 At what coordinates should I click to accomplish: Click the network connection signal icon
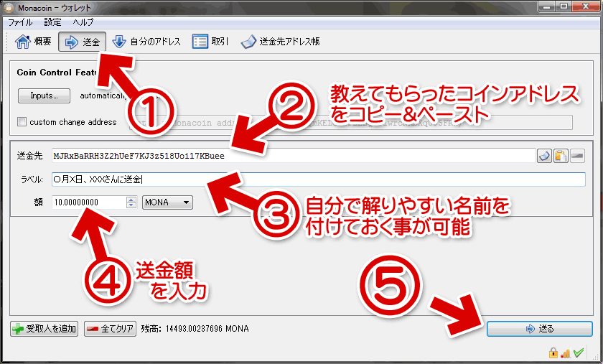coord(565,353)
